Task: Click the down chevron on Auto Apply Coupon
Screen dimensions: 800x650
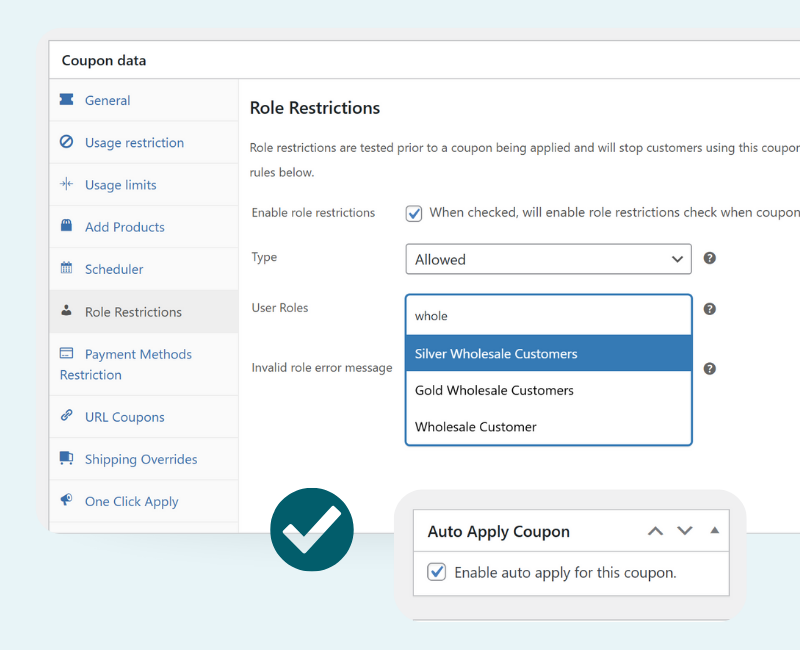Action: point(684,531)
